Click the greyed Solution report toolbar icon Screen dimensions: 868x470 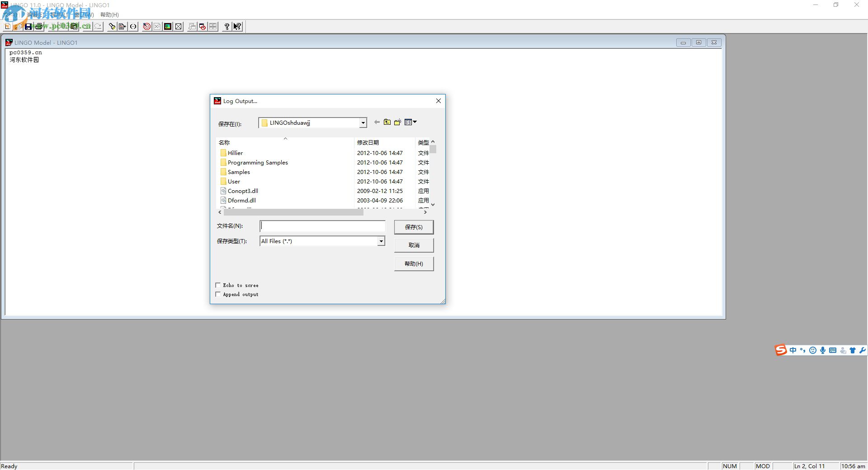coord(157,27)
